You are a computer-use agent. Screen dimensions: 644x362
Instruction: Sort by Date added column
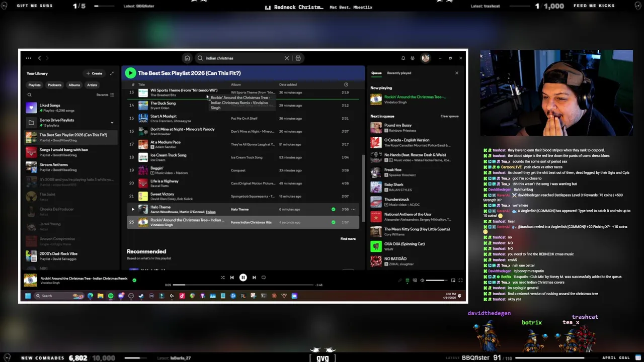(288, 85)
